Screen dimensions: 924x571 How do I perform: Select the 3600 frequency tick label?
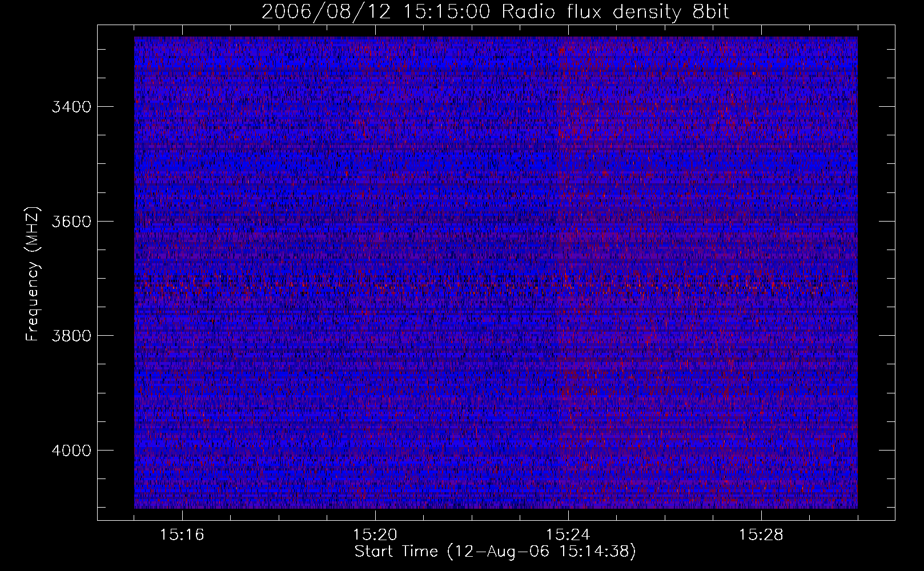coord(71,221)
